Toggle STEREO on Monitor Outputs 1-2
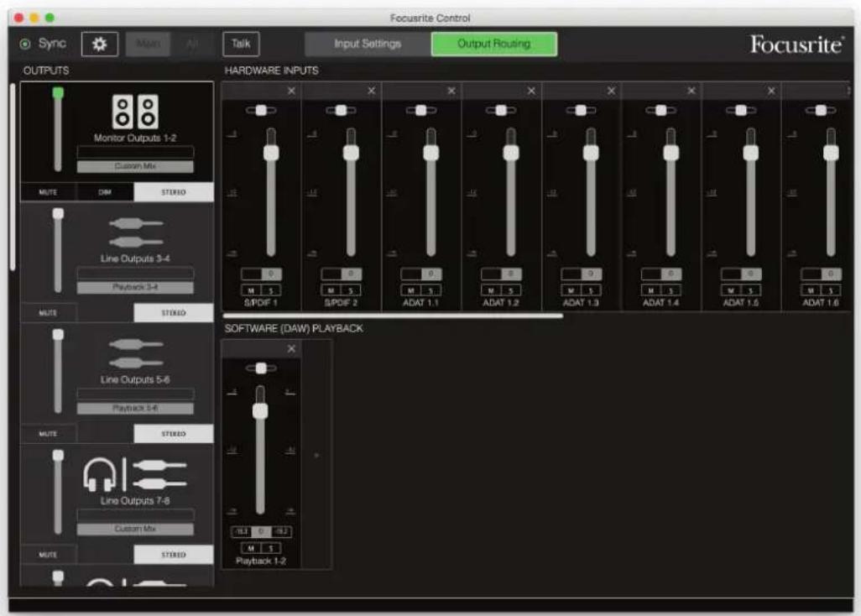The width and height of the screenshot is (861, 616). tap(174, 192)
